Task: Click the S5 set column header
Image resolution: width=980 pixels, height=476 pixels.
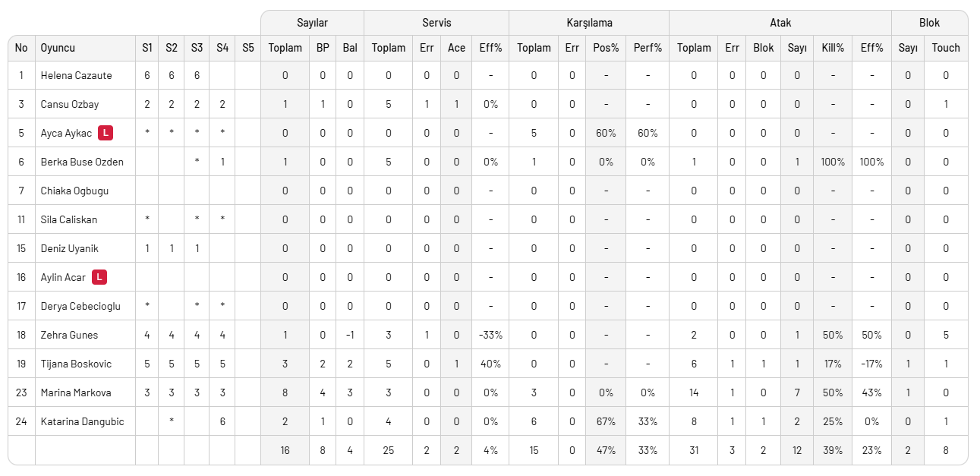Action: tap(248, 48)
